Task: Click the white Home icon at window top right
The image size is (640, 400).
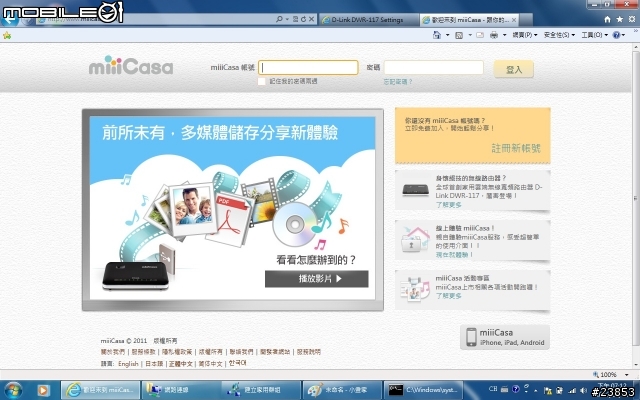Action: [607, 19]
